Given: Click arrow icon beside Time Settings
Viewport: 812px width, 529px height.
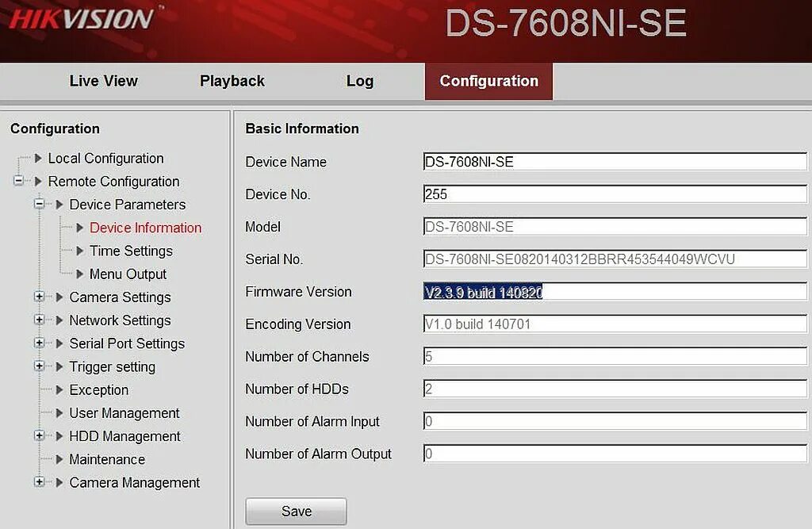Looking at the screenshot, I should (80, 251).
